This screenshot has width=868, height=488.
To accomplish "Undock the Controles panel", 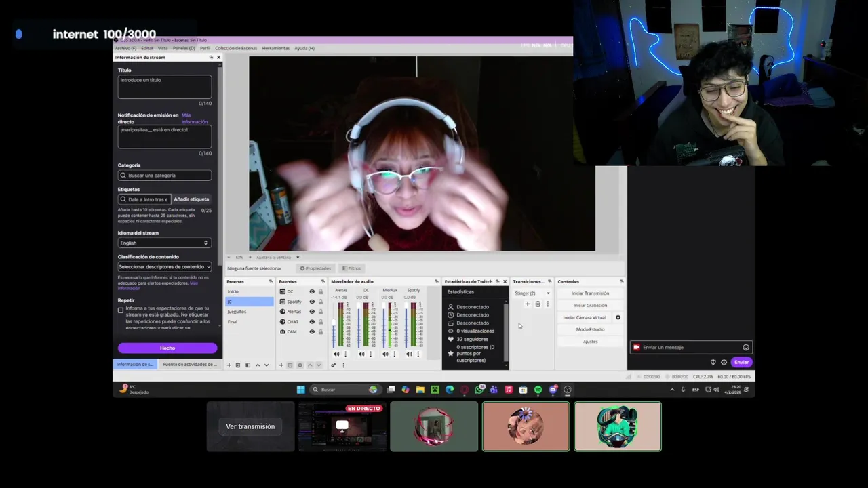I will pyautogui.click(x=621, y=281).
